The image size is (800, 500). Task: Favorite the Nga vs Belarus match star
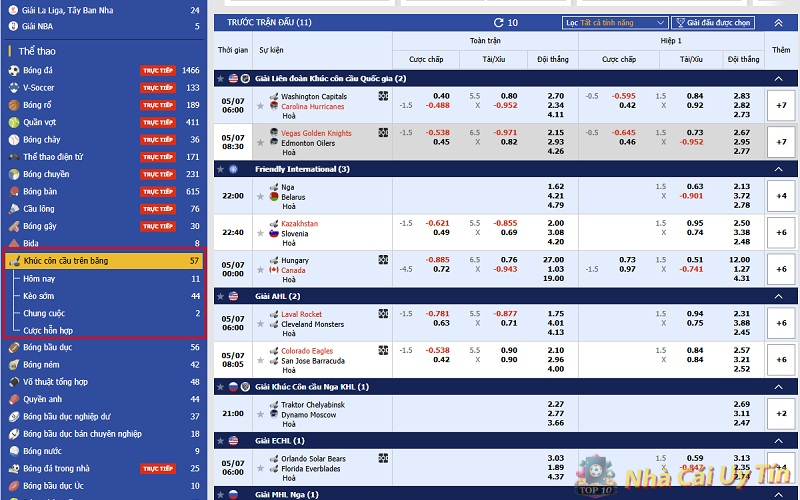(x=260, y=197)
